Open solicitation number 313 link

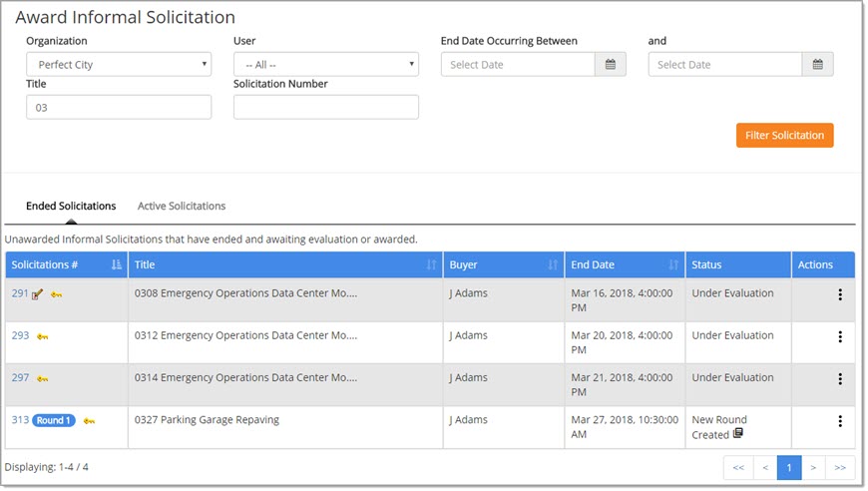coord(20,420)
